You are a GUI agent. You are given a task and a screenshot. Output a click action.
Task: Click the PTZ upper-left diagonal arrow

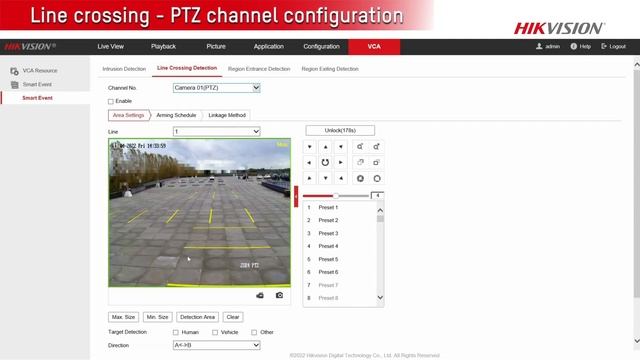(309, 147)
